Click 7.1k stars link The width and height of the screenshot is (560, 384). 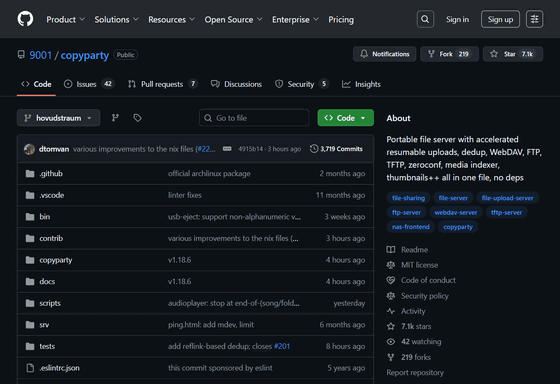[416, 326]
